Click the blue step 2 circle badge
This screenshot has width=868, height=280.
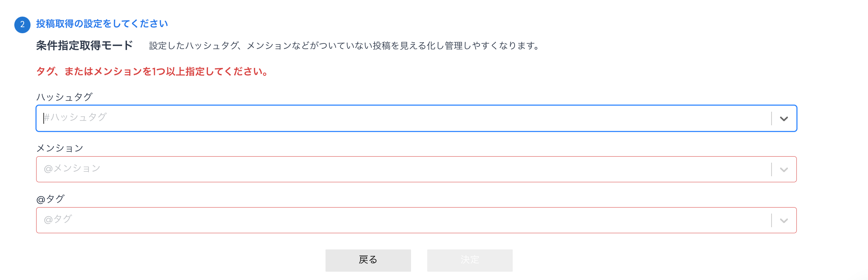(x=22, y=25)
